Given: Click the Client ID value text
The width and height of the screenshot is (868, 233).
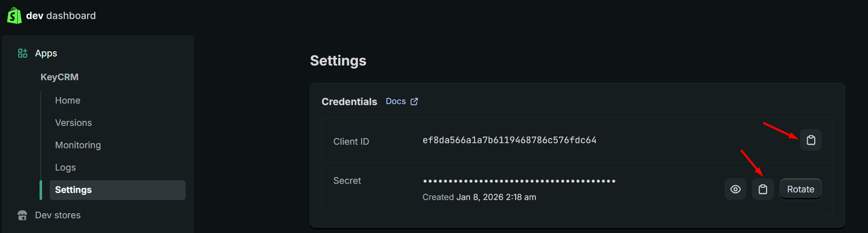Looking at the screenshot, I should click(x=509, y=140).
